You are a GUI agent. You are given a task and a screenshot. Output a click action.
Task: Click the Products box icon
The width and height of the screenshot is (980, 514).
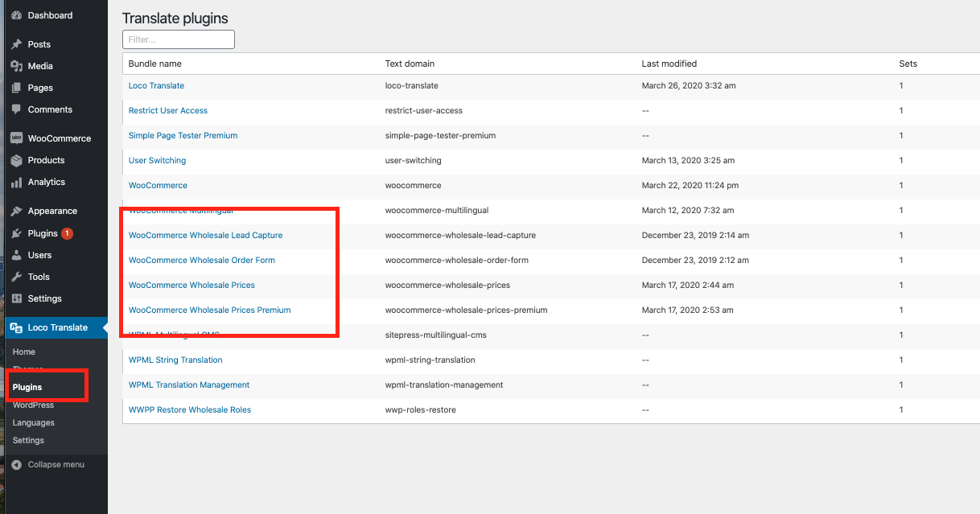pyautogui.click(x=16, y=160)
